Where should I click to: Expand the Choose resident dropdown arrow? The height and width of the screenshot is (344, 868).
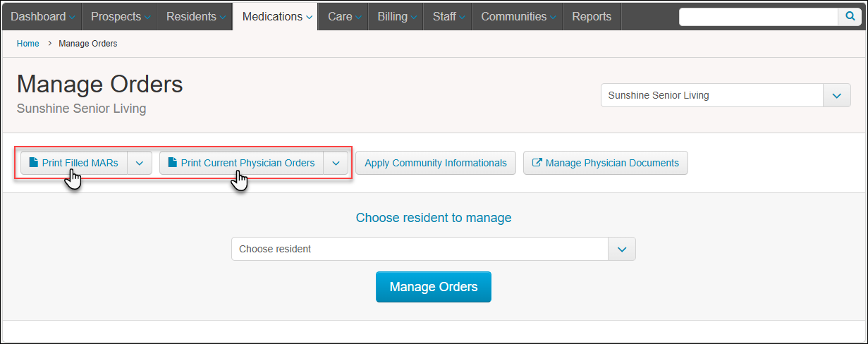coord(622,249)
